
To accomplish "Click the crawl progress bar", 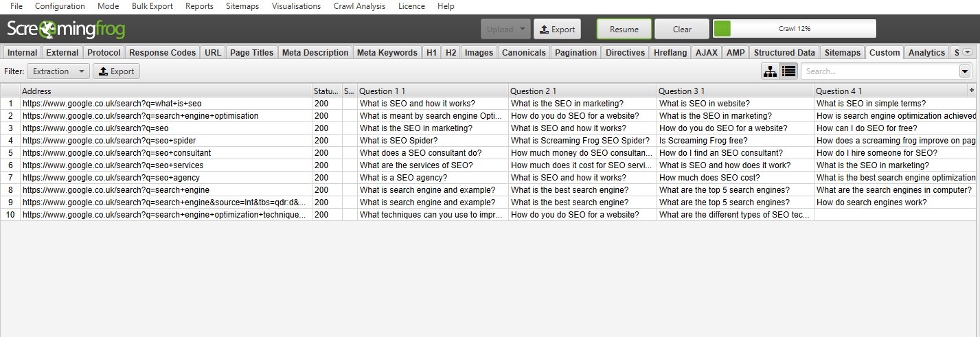I will 795,29.
